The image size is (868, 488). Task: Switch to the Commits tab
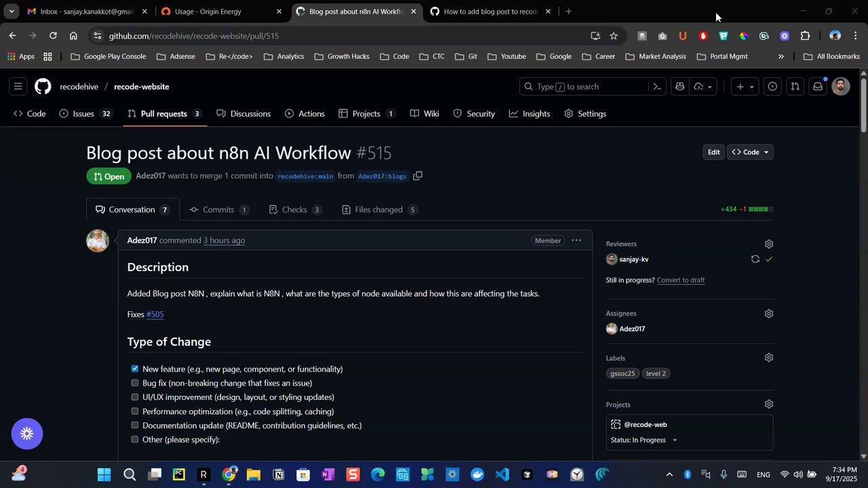point(219,209)
